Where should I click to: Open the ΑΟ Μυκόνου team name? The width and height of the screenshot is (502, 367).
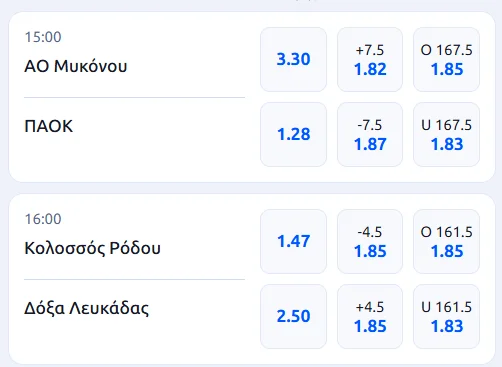(76, 66)
